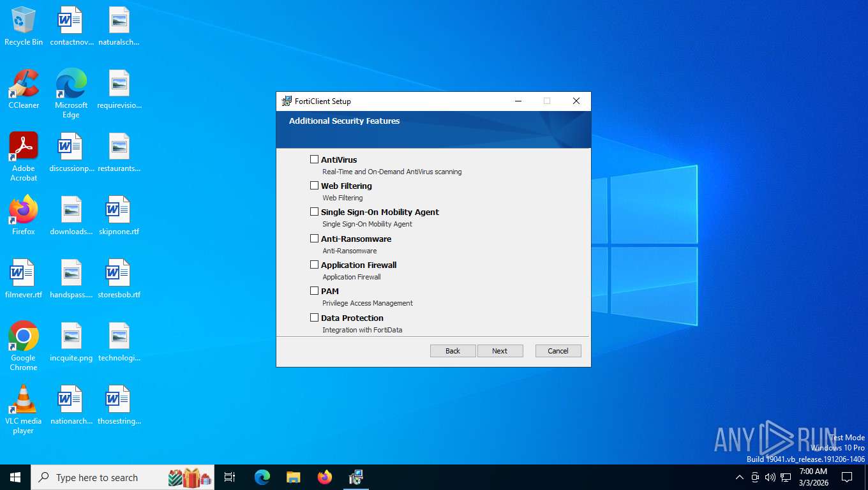Image resolution: width=868 pixels, height=490 pixels.
Task: Open the notification center icon
Action: pyautogui.click(x=847, y=477)
